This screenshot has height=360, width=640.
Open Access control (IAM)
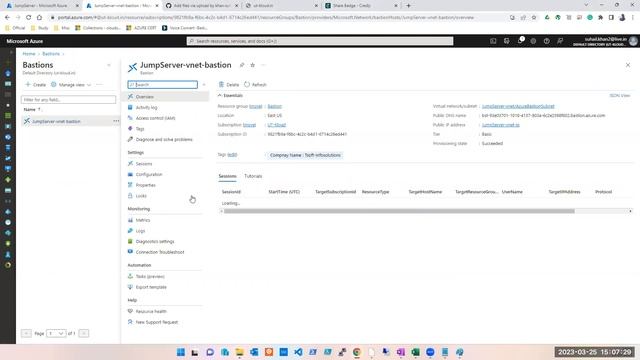pyautogui.click(x=155, y=118)
